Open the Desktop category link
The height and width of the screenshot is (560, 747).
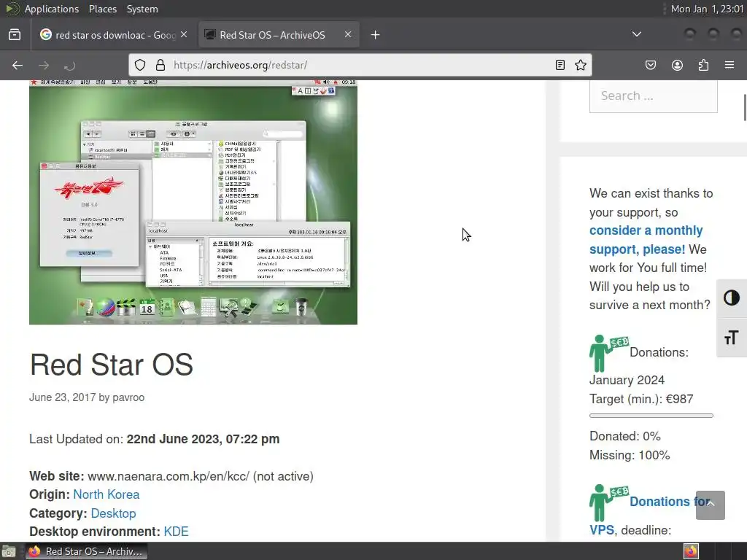pyautogui.click(x=113, y=513)
